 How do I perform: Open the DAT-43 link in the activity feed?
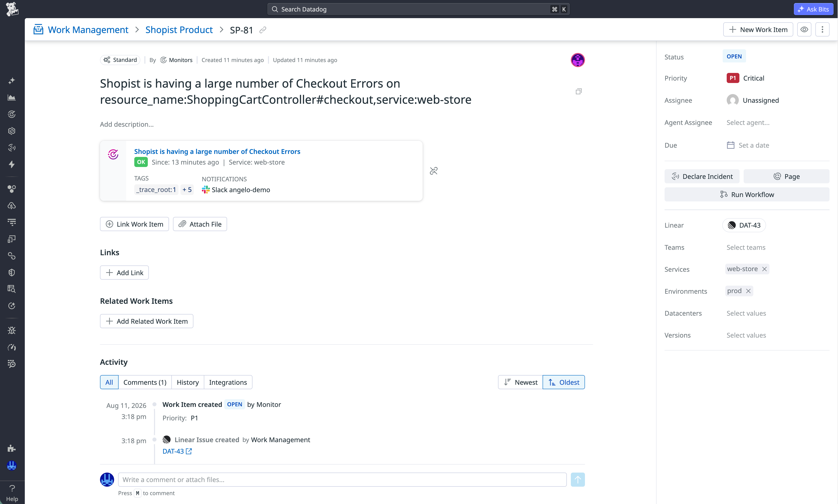(177, 451)
